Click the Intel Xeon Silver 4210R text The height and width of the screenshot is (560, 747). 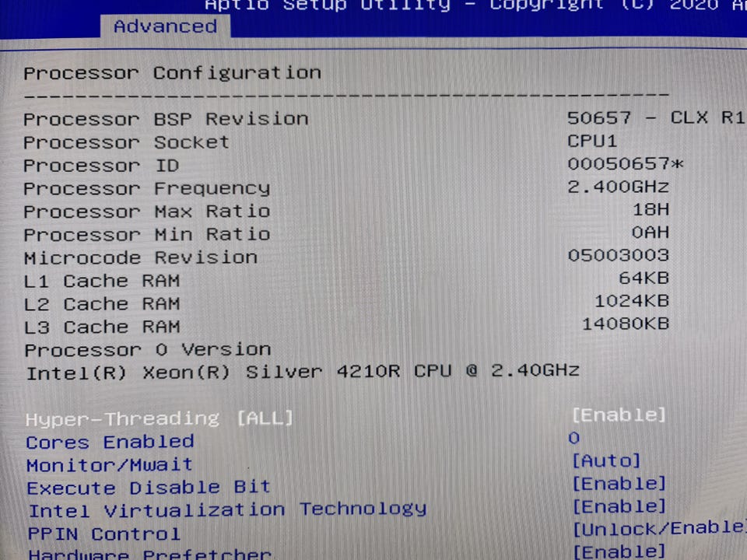(x=303, y=372)
